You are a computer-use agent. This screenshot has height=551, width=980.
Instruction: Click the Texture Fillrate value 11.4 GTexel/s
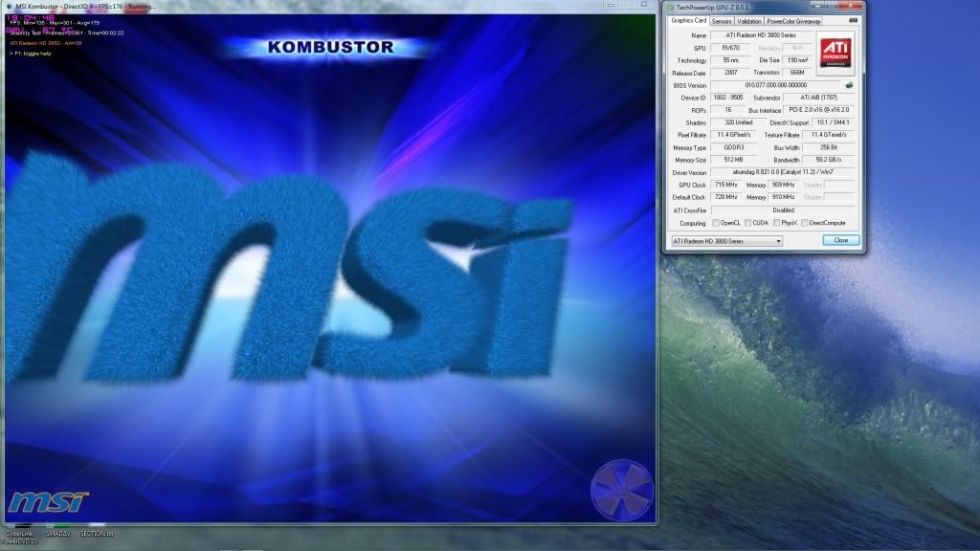[829, 135]
